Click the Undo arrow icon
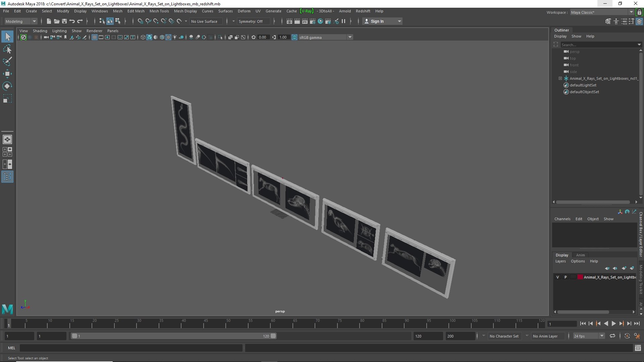This screenshot has width=644, height=362. (x=72, y=21)
